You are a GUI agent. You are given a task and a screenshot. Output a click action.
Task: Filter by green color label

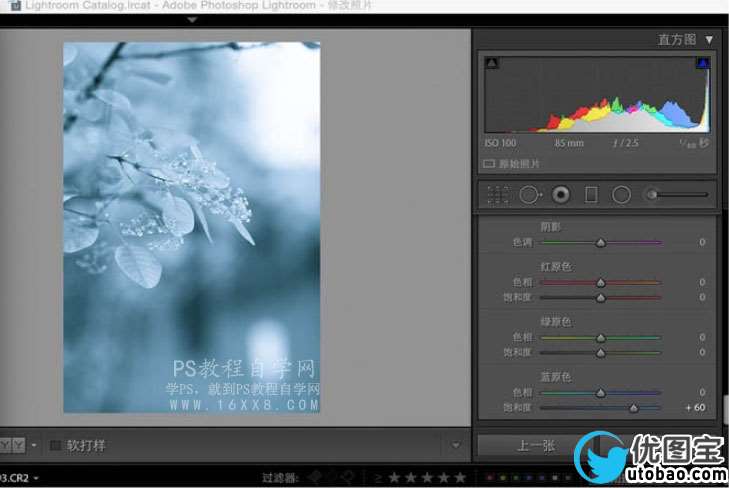click(515, 477)
